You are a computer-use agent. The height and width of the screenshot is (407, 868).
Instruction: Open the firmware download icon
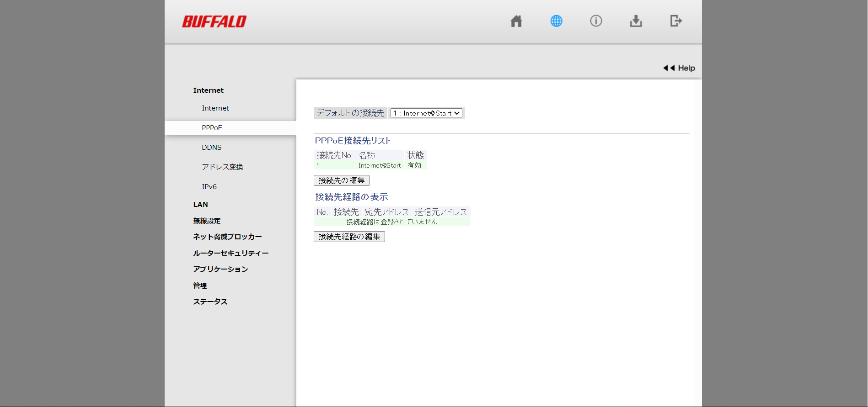pyautogui.click(x=636, y=21)
